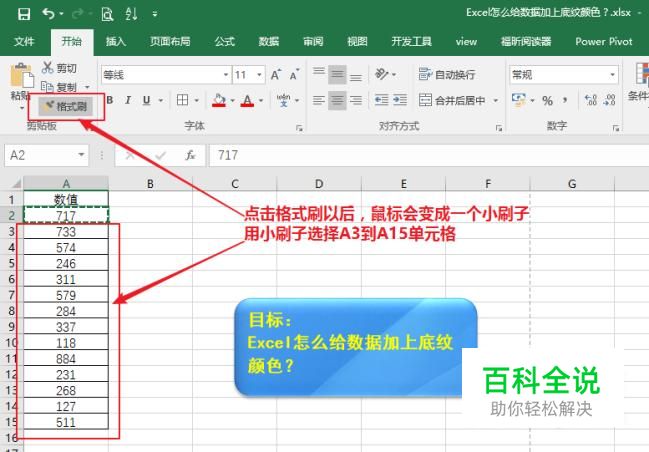Open the 合并后居中 dropdown arrow
649x452 pixels.
point(495,101)
